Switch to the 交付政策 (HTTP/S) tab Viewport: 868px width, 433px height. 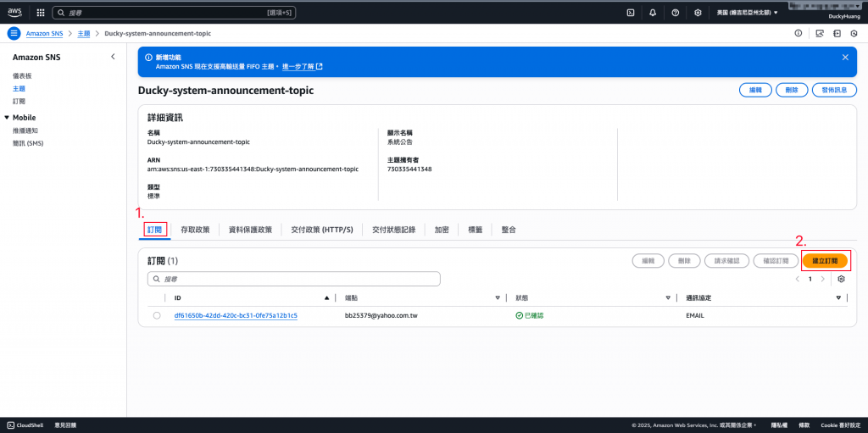pos(321,230)
